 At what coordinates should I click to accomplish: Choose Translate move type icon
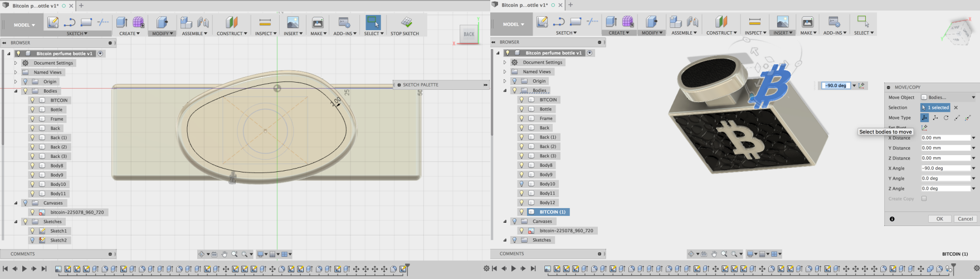(x=935, y=118)
